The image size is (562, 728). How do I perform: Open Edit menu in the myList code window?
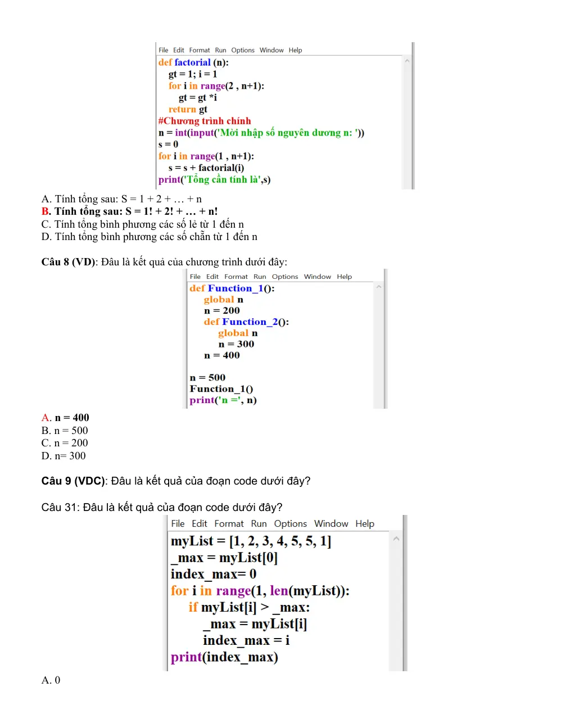coord(200,523)
